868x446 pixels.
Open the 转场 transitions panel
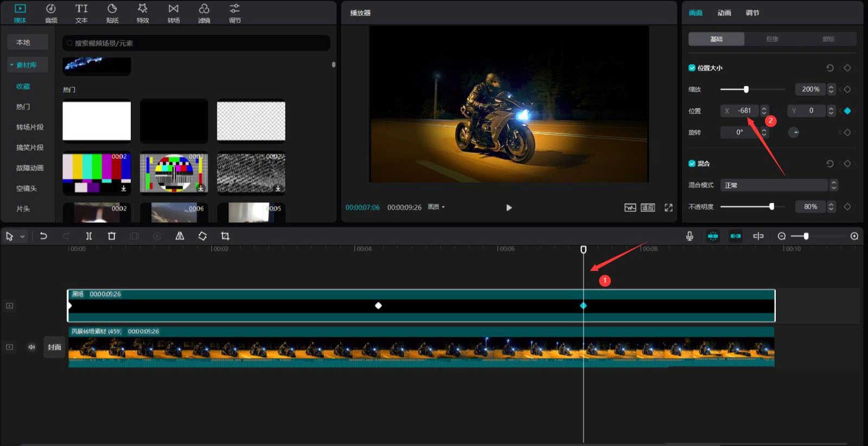click(174, 14)
